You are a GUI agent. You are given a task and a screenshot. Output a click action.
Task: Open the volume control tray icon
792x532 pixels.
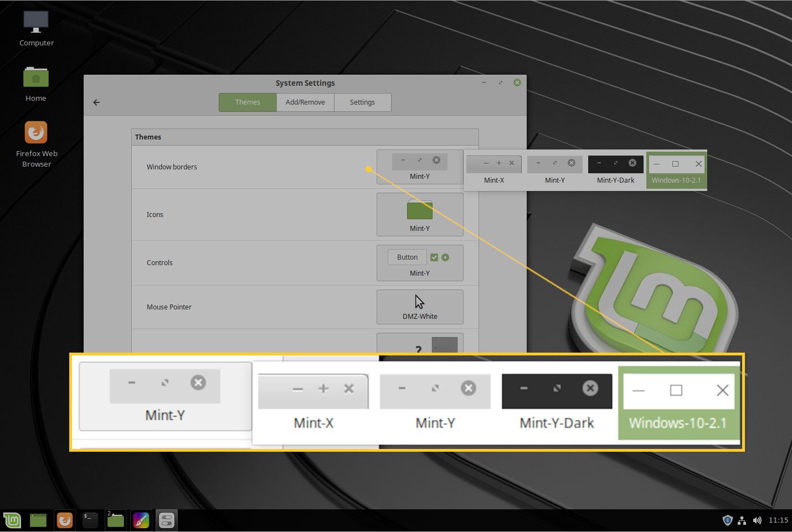pos(757,520)
